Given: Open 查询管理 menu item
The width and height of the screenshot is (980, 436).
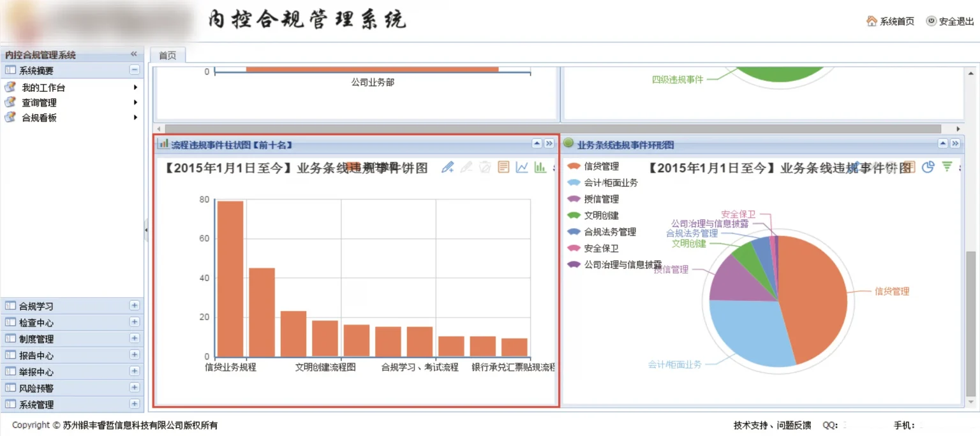Looking at the screenshot, I should [x=39, y=103].
